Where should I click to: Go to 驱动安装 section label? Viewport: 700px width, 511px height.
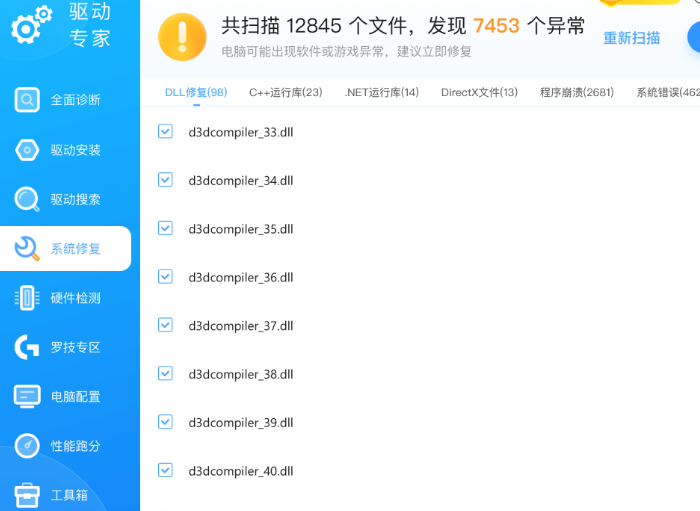(75, 150)
